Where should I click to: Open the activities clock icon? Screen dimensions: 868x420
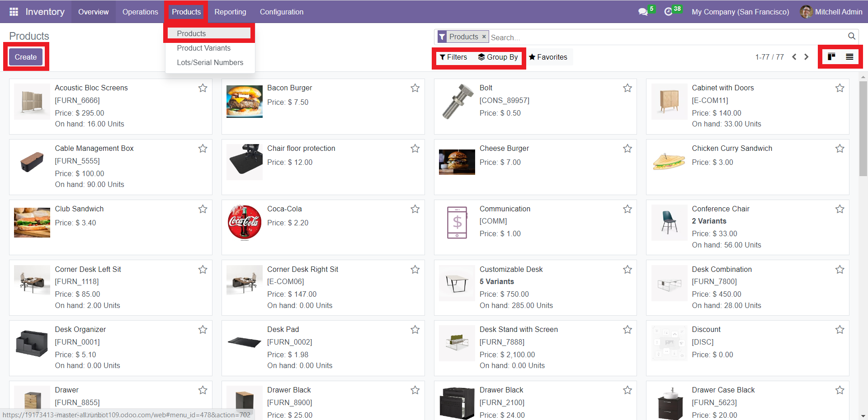tap(668, 12)
